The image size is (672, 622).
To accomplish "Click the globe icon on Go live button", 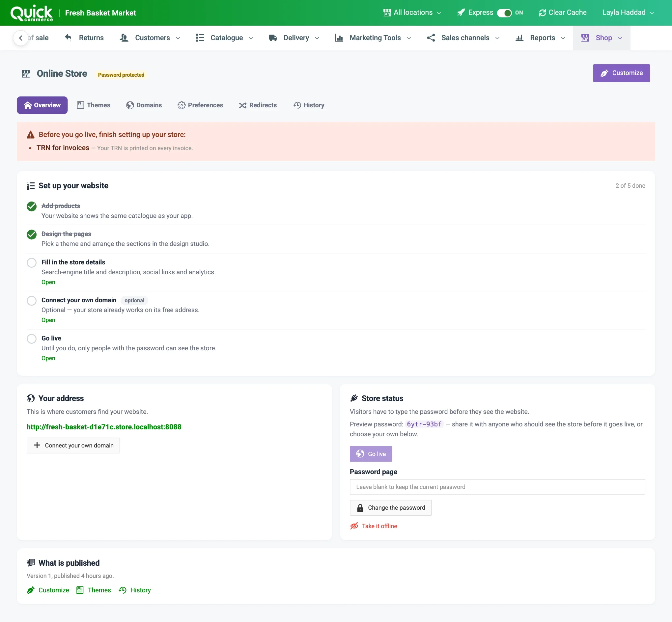I will [360, 454].
